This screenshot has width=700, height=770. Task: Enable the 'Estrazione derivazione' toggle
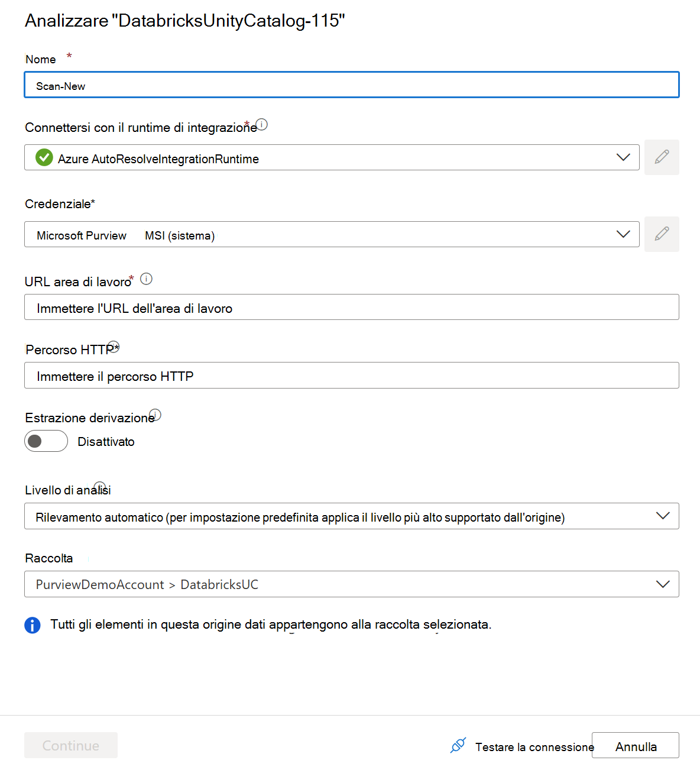(46, 441)
